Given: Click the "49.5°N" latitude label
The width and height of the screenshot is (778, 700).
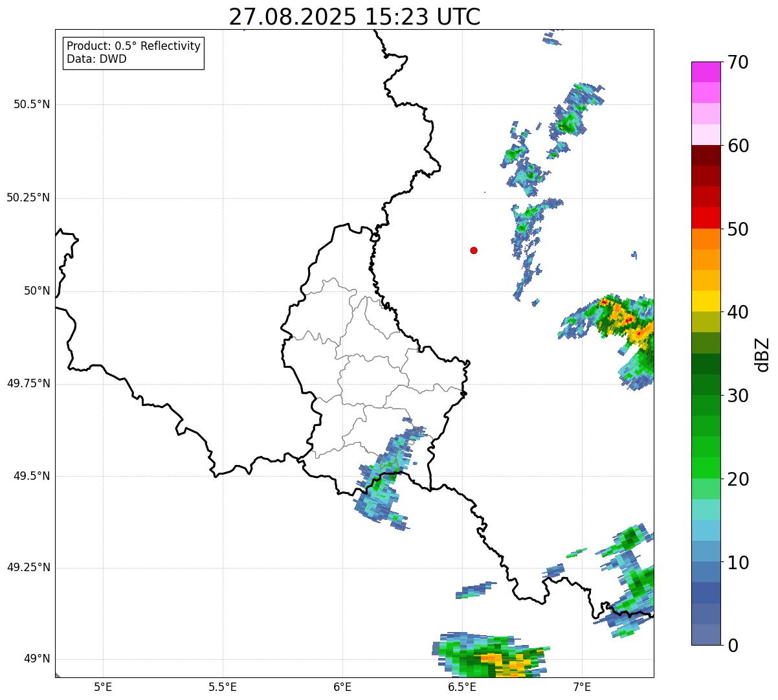Looking at the screenshot, I should click(x=32, y=476).
